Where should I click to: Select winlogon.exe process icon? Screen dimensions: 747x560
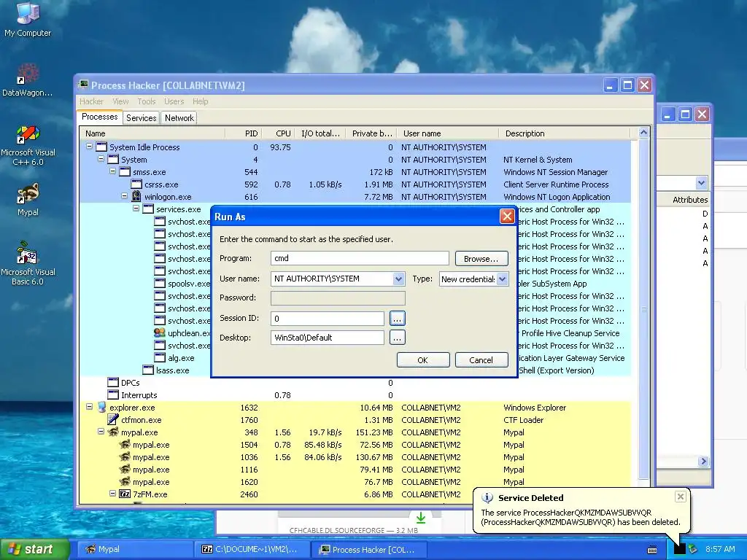point(136,197)
